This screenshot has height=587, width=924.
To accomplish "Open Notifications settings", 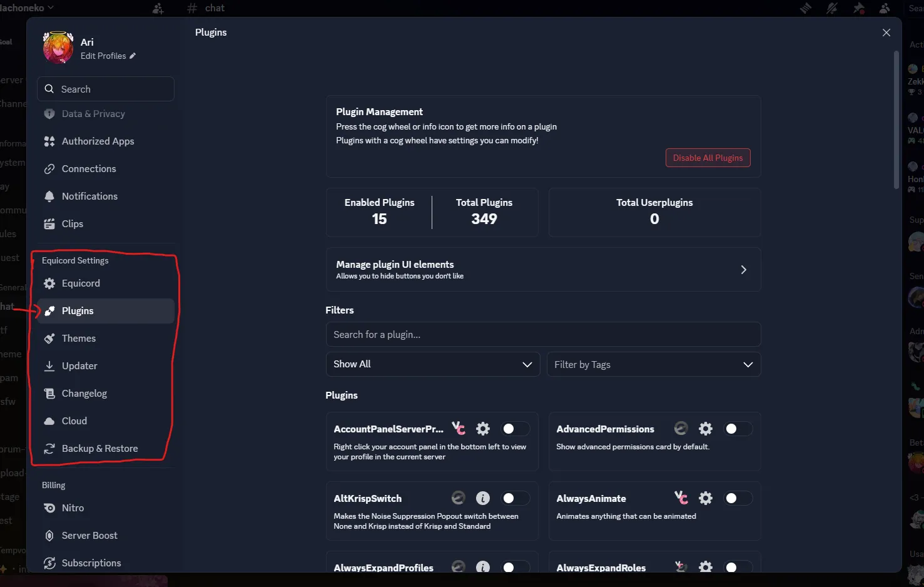I will click(105, 197).
